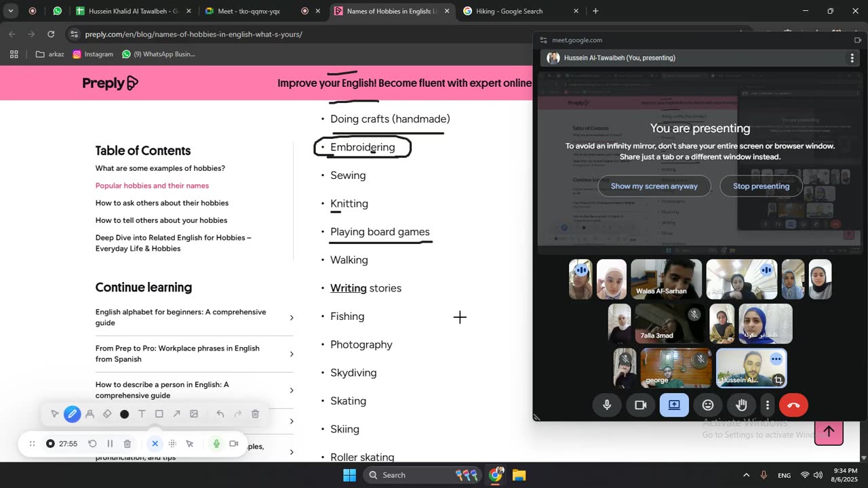Redo the annotation stroke

[237, 414]
